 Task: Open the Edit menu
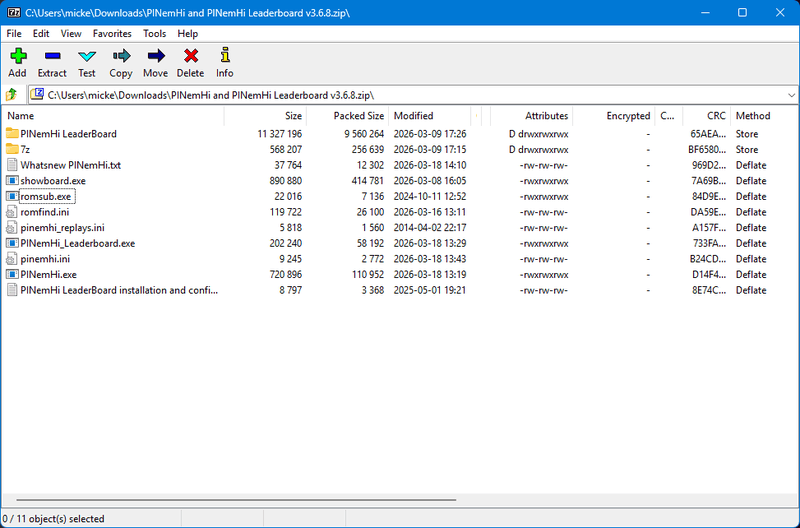41,34
